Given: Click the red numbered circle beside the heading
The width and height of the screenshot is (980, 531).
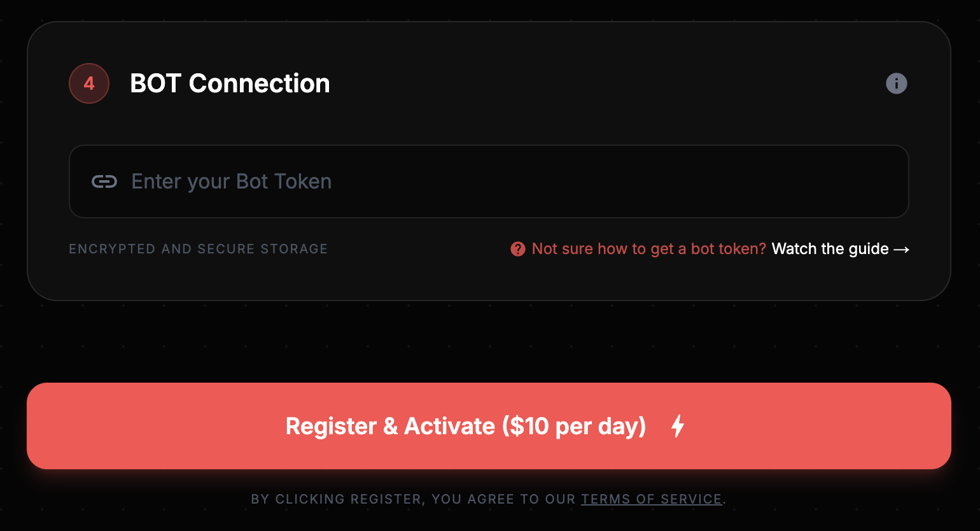Looking at the screenshot, I should (89, 83).
